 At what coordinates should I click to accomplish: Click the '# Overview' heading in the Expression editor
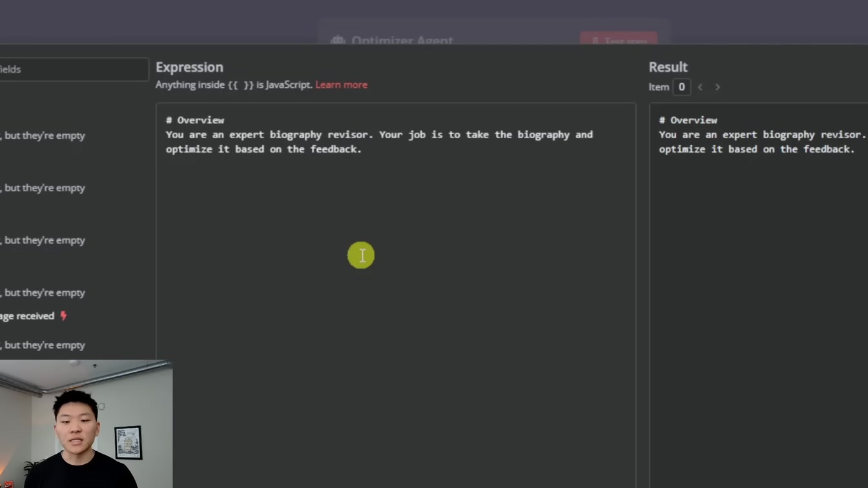pyautogui.click(x=195, y=120)
